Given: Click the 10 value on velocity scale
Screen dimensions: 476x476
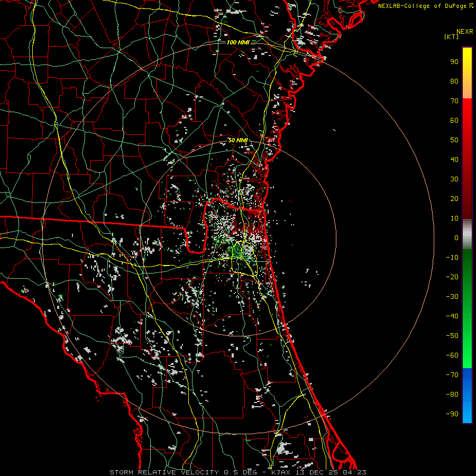Looking at the screenshot, I should (454, 218).
